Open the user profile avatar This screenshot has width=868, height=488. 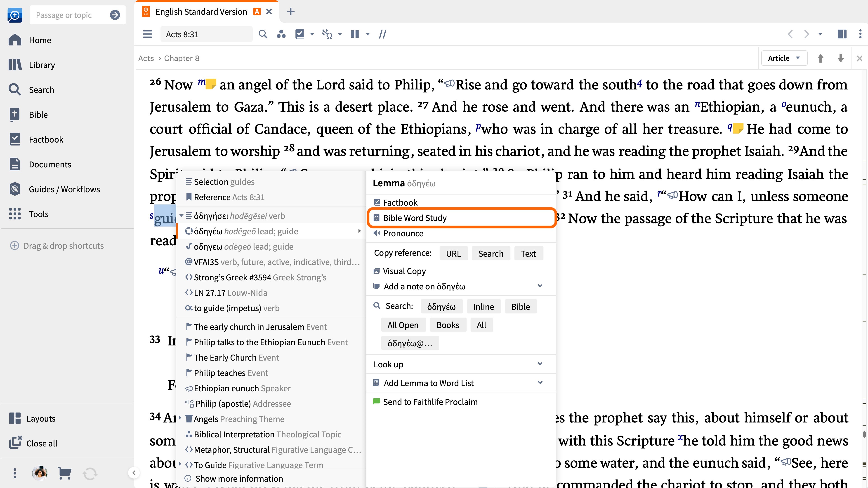[x=40, y=473]
